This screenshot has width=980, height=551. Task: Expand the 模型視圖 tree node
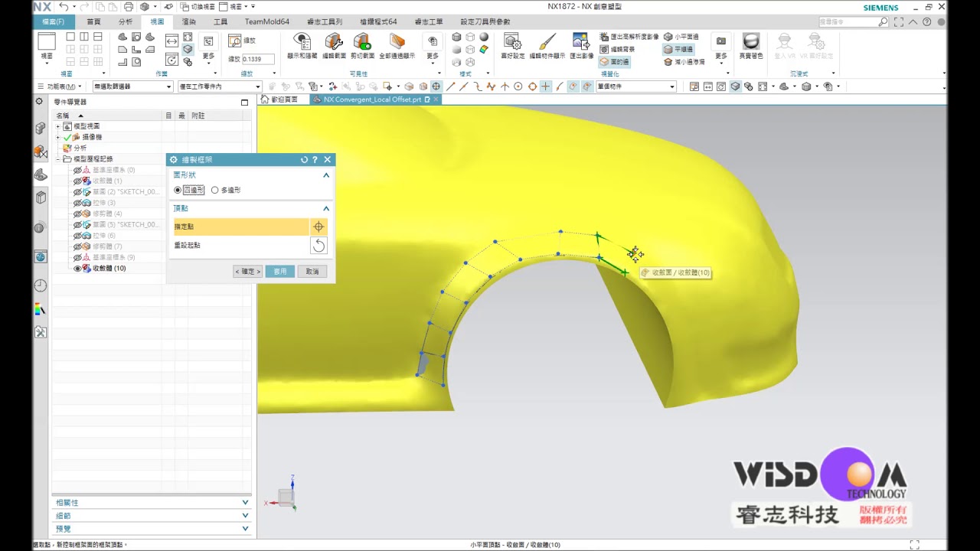58,126
